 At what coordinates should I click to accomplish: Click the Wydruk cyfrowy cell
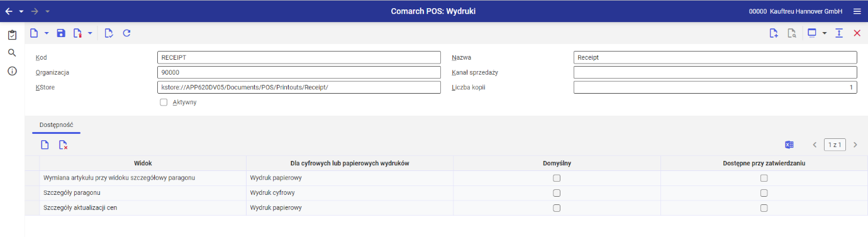350,193
